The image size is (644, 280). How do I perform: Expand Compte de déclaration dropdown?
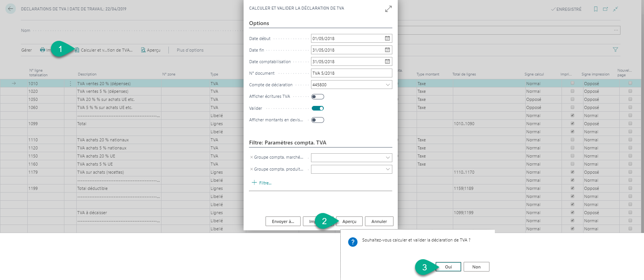(387, 85)
